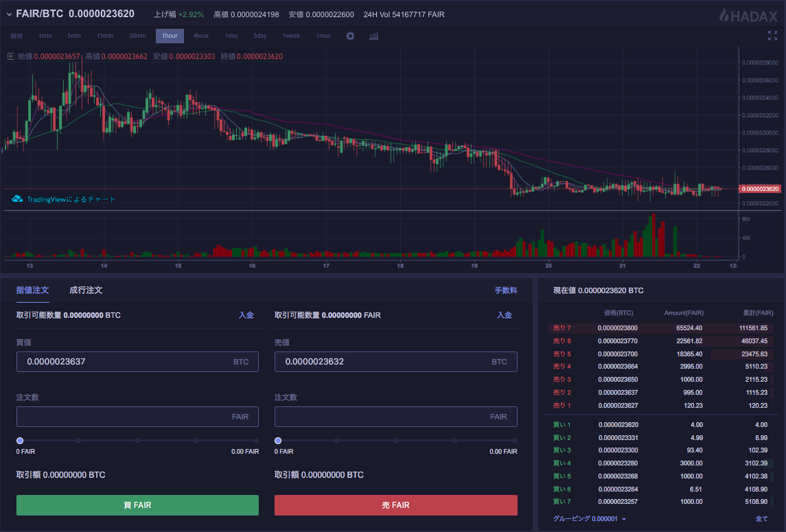This screenshot has width=786, height=532.
Task: Click the buy amount slider handle
Action: pyautogui.click(x=20, y=441)
